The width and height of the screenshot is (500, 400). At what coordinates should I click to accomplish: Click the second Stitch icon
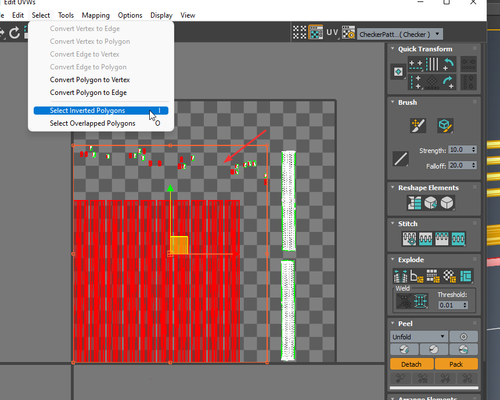[425, 239]
